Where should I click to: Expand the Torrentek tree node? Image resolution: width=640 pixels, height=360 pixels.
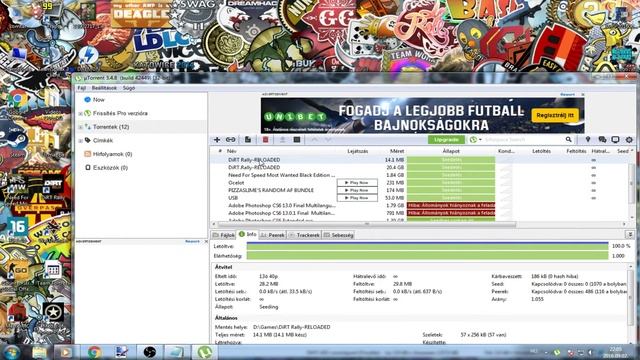click(x=80, y=127)
